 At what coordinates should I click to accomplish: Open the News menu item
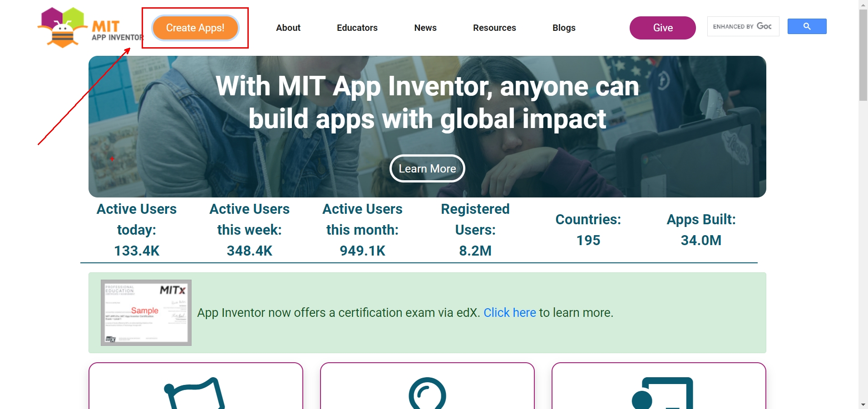pyautogui.click(x=425, y=28)
